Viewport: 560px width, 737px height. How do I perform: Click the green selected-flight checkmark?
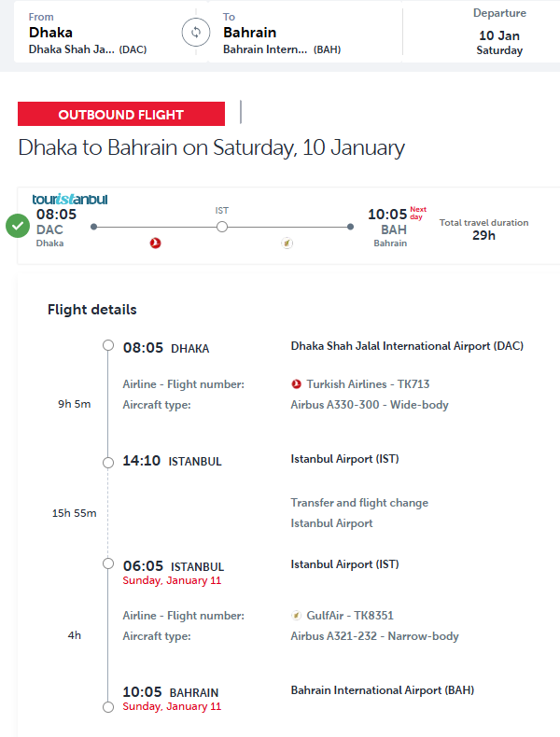(17, 226)
